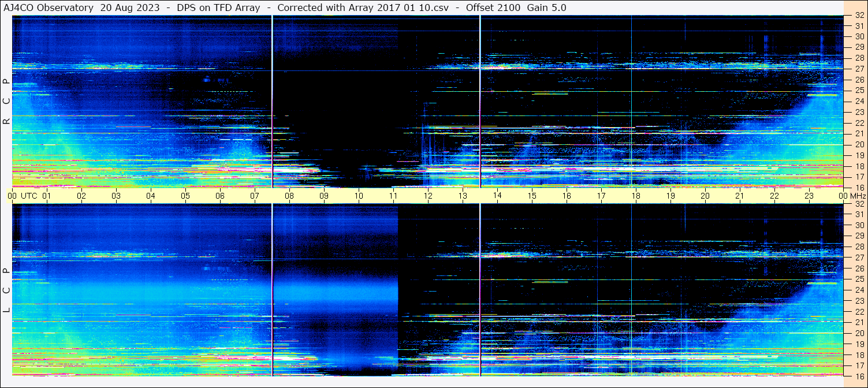The width and height of the screenshot is (868, 388).
Task: Click the 28 MHz label of LCP panel
Action: pyautogui.click(x=859, y=247)
